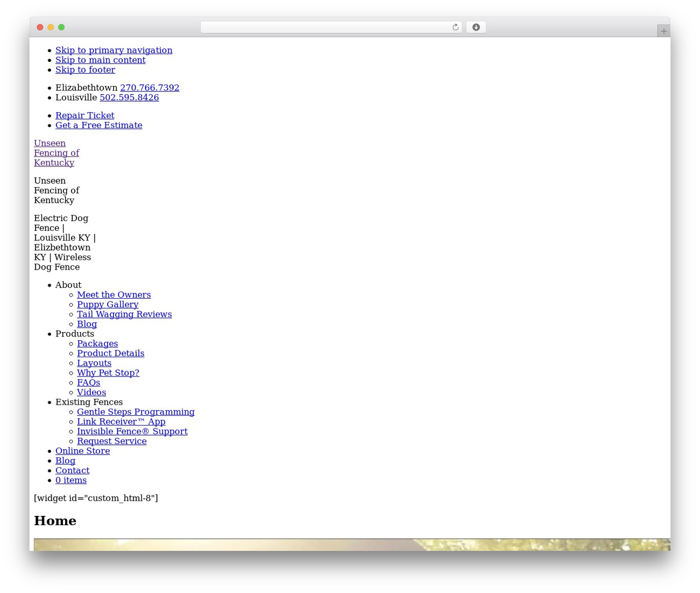Open the top-level Blog link below Online Store
The width and height of the screenshot is (700, 593).
pos(65,462)
